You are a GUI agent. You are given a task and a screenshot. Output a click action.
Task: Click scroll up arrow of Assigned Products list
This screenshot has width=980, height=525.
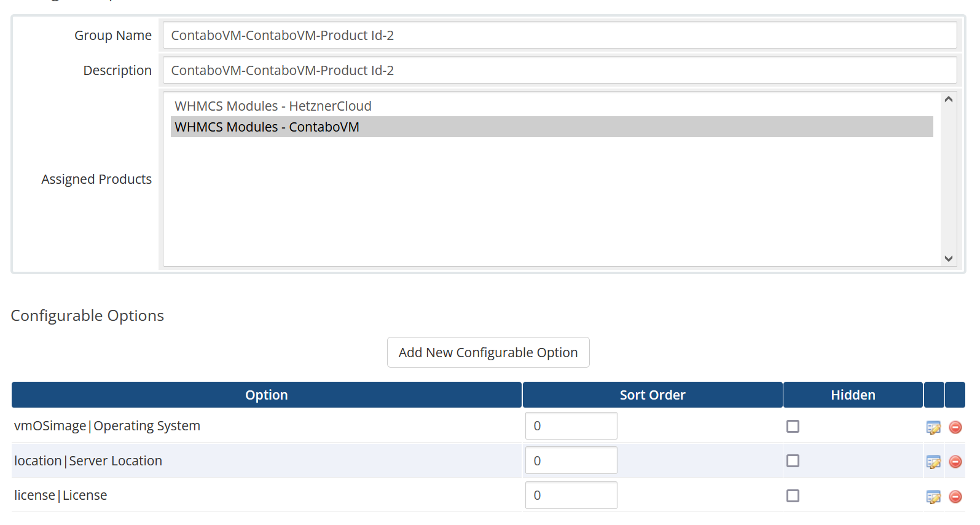(949, 100)
